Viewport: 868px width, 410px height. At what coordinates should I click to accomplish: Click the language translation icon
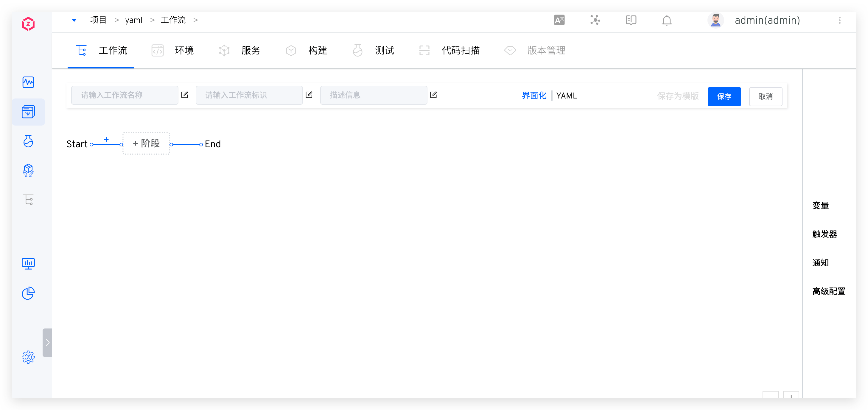click(x=559, y=20)
